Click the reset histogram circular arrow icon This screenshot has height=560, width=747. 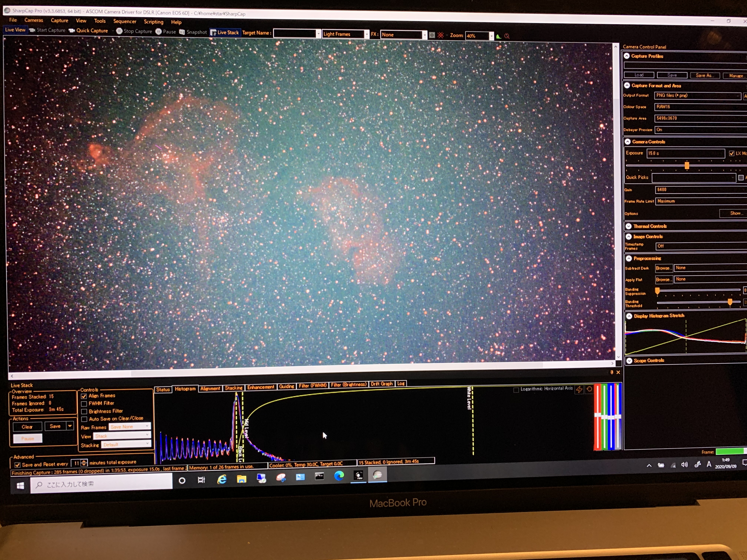(589, 389)
